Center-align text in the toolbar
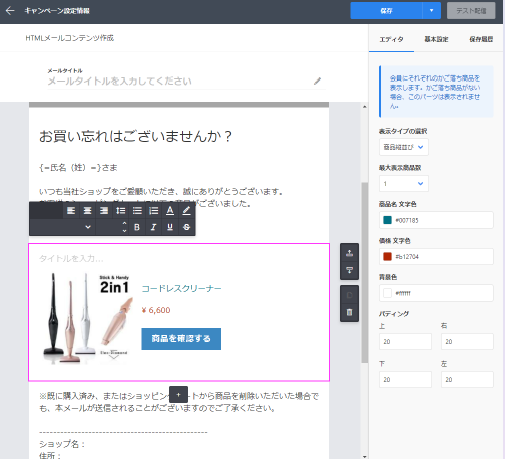 87,211
